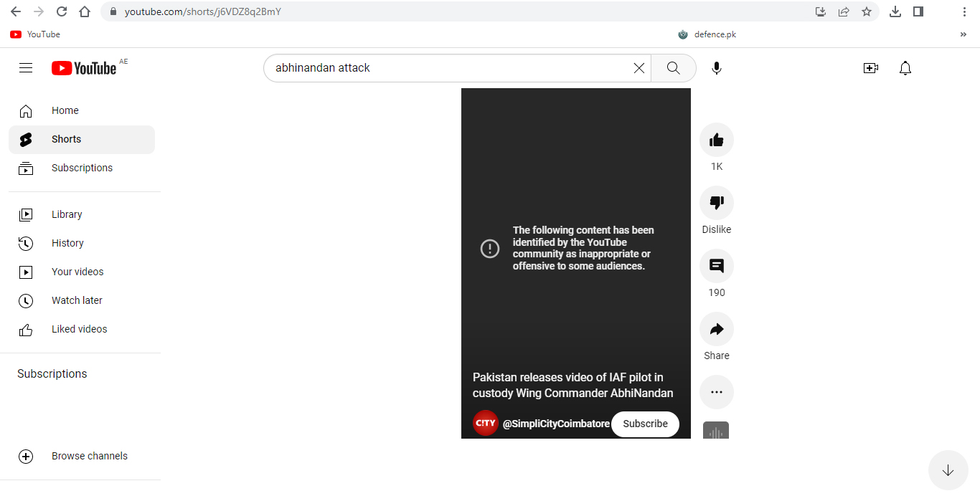
Task: Click the sound thumbnail below more actions
Action: pos(716,430)
